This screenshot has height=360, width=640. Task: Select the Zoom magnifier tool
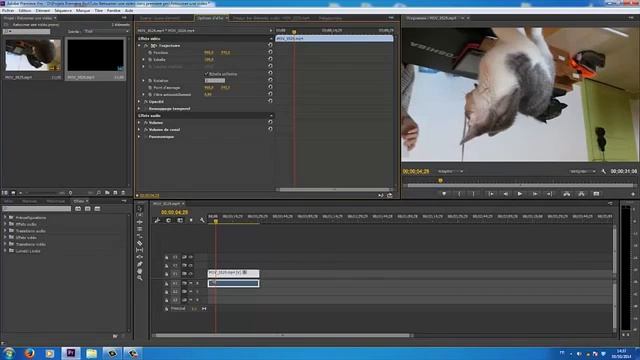coord(140,278)
